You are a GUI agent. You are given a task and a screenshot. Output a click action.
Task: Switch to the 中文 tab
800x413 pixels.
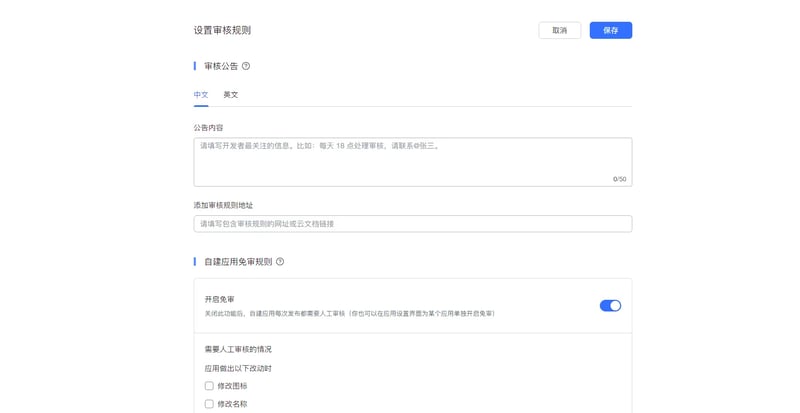pos(201,94)
